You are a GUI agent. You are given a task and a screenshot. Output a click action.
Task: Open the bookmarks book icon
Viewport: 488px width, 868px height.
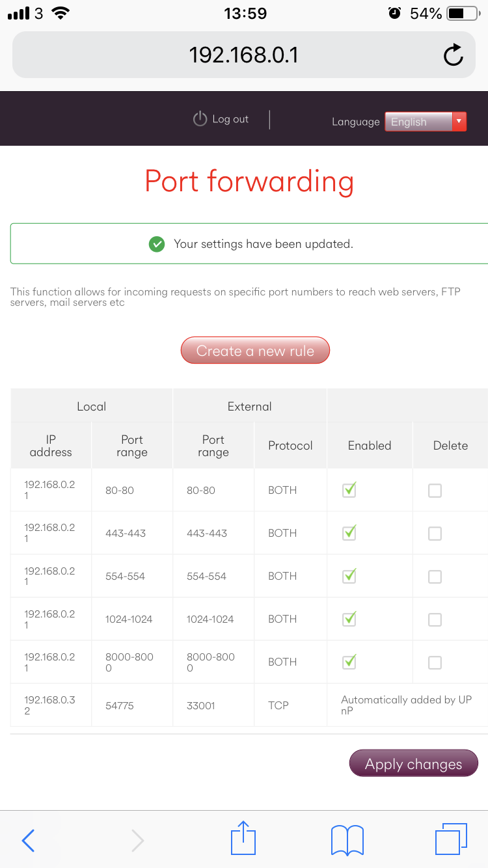point(347,839)
